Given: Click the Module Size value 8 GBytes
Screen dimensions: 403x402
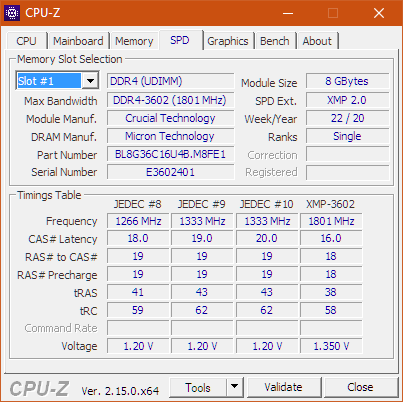Looking at the screenshot, I should [x=347, y=81].
